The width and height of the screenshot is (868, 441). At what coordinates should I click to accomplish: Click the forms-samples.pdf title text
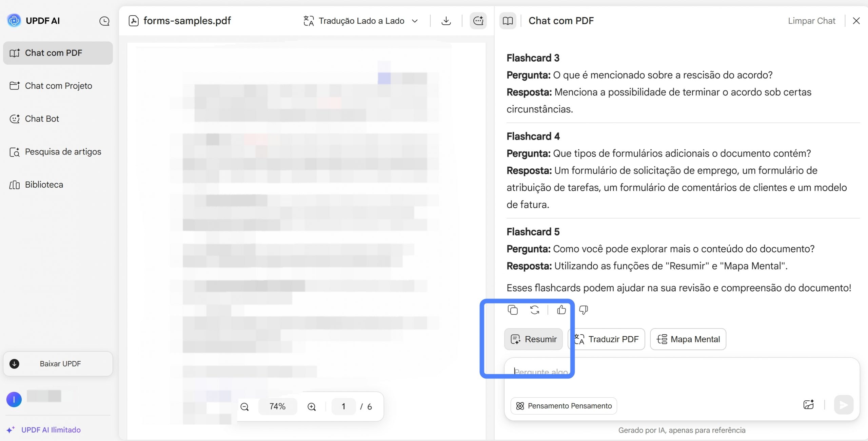pyautogui.click(x=187, y=21)
